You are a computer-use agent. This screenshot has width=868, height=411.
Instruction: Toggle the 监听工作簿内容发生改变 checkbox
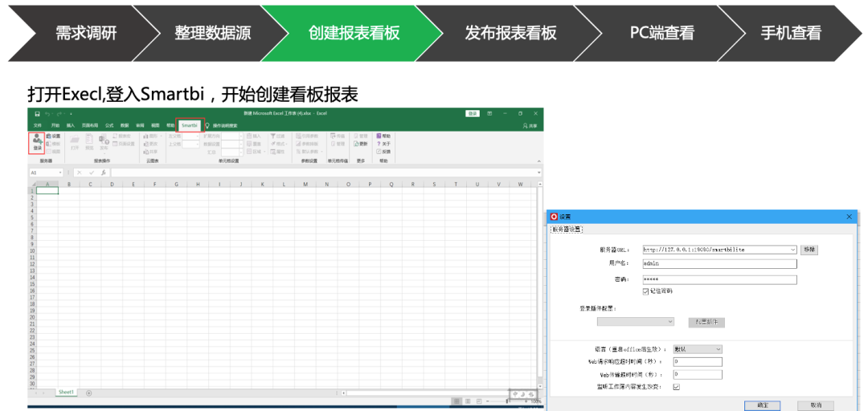tap(677, 387)
